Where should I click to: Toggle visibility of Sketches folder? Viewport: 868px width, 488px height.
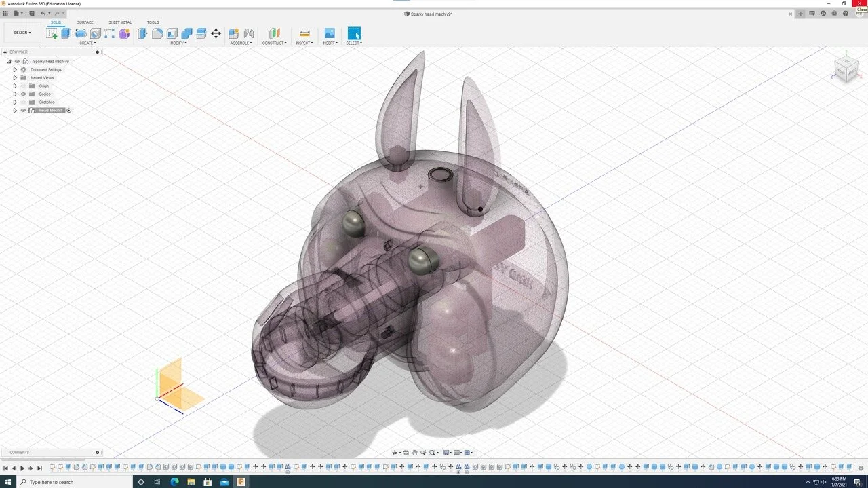pos(23,102)
